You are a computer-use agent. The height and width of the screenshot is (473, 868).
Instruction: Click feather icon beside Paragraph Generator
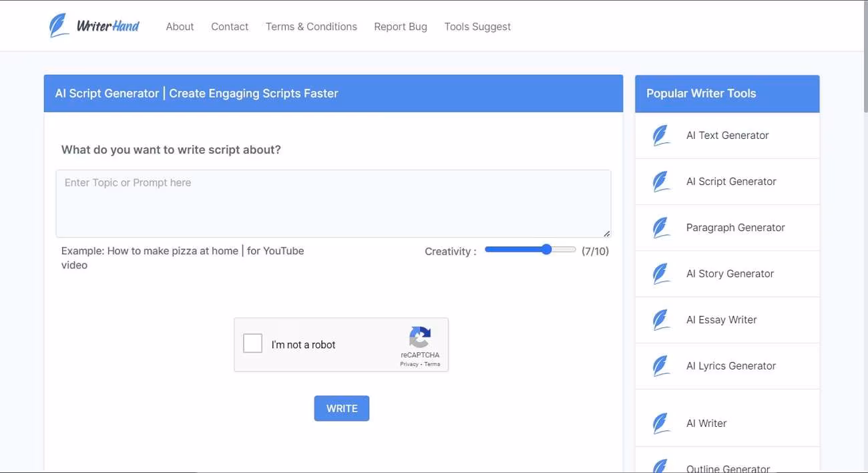click(x=661, y=228)
